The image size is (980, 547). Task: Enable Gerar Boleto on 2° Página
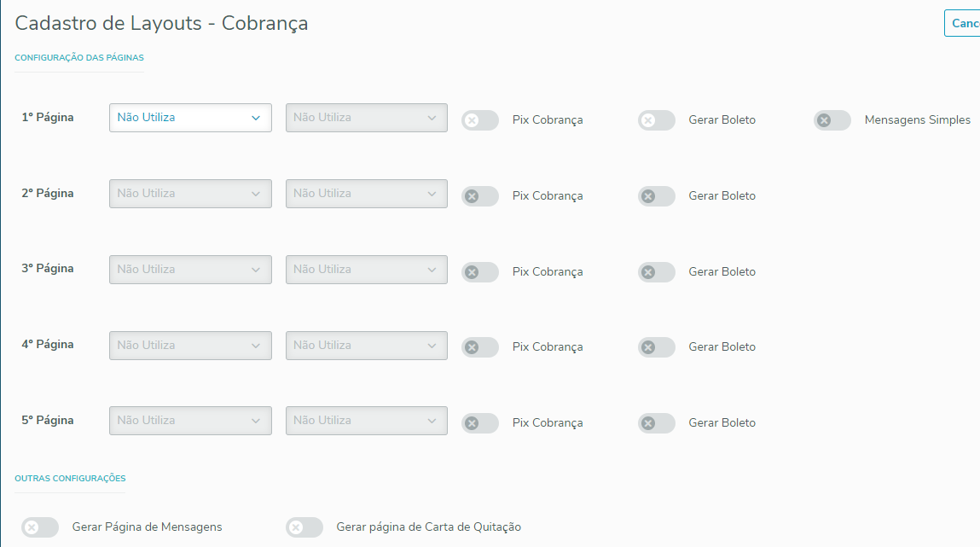656,196
